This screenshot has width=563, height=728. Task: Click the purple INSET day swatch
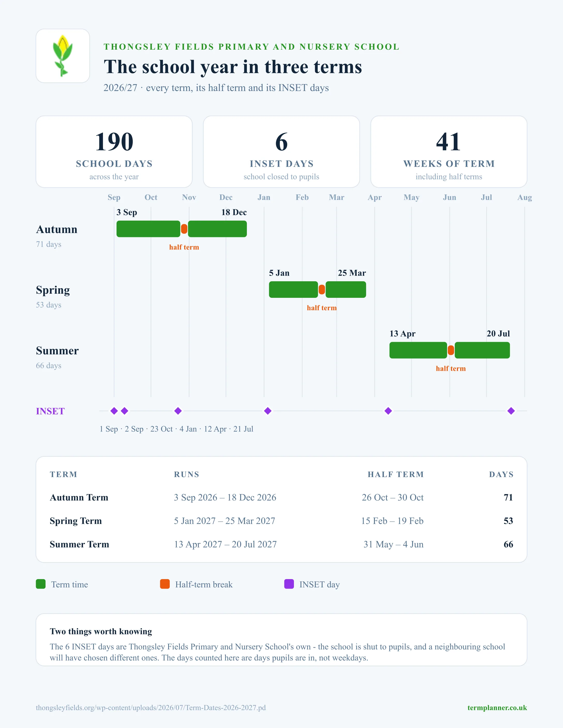pos(289,584)
